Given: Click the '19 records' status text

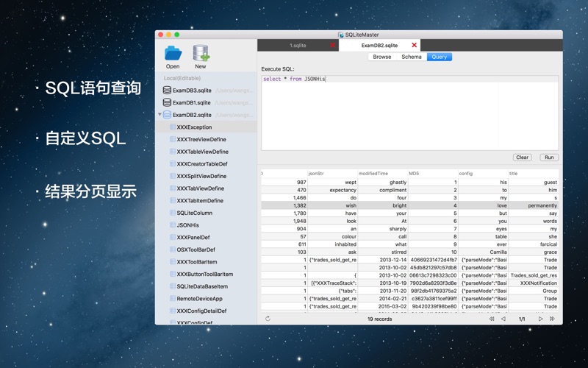Looking at the screenshot, I should tap(379, 319).
